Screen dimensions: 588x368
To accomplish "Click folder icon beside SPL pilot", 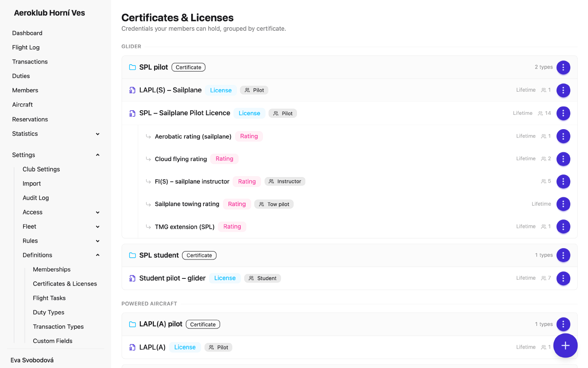I will pos(132,67).
